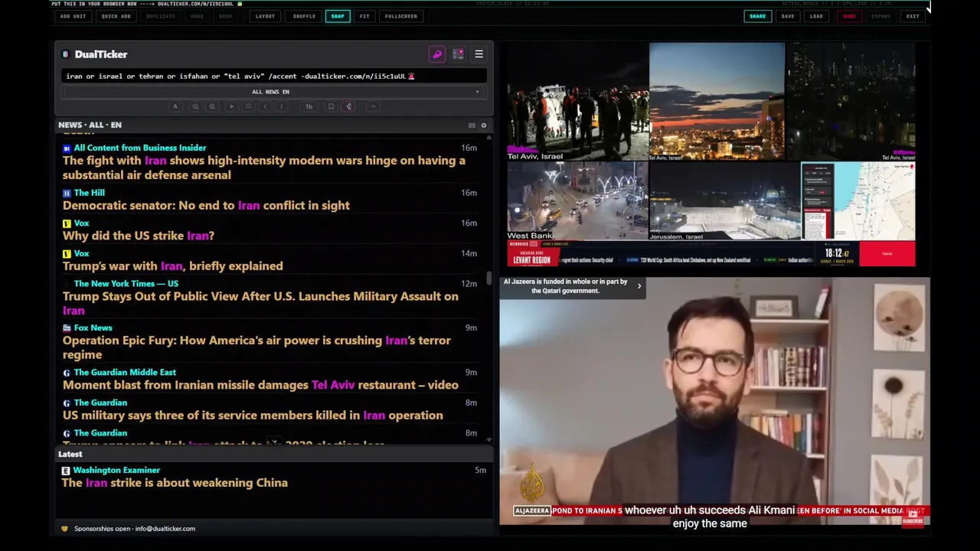980x551 pixels.
Task: Collapse controls with the up-caret icon
Action: 373,106
